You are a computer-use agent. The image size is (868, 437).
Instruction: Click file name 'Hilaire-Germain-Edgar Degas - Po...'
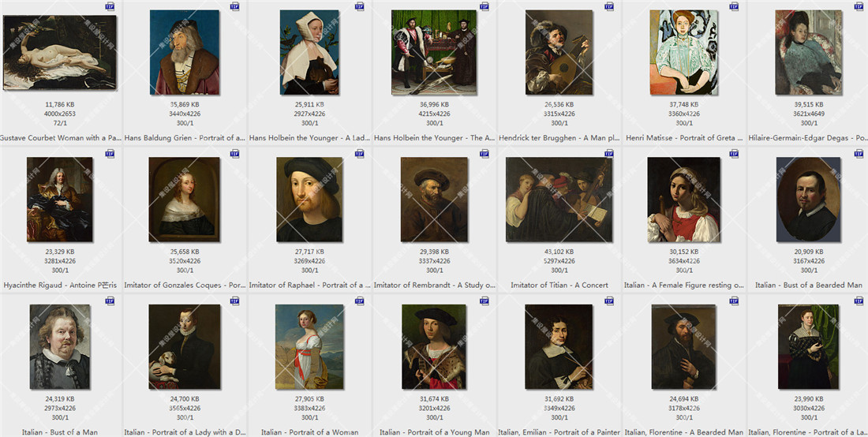tap(808, 138)
